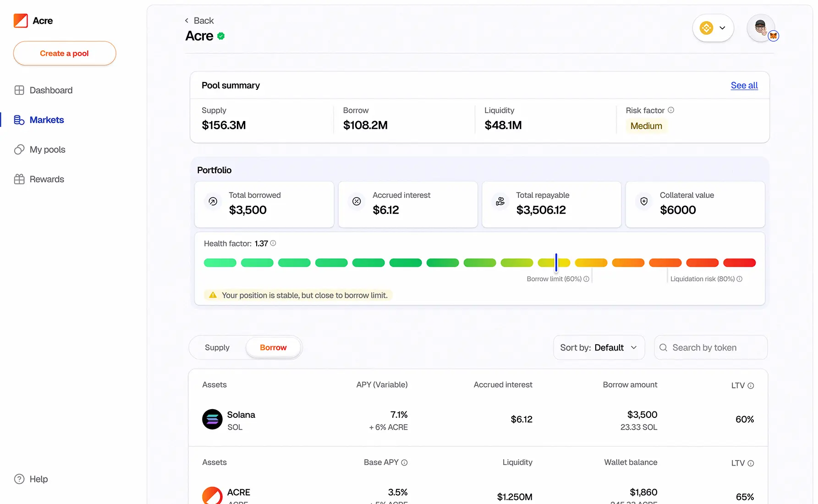818x504 pixels.
Task: Click the Total repayable hand-coins icon
Action: [x=500, y=201]
